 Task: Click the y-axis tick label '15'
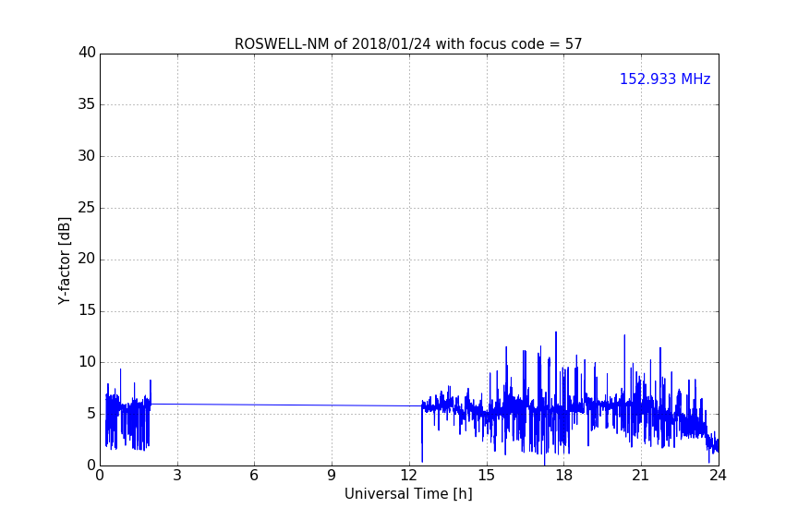point(87,310)
